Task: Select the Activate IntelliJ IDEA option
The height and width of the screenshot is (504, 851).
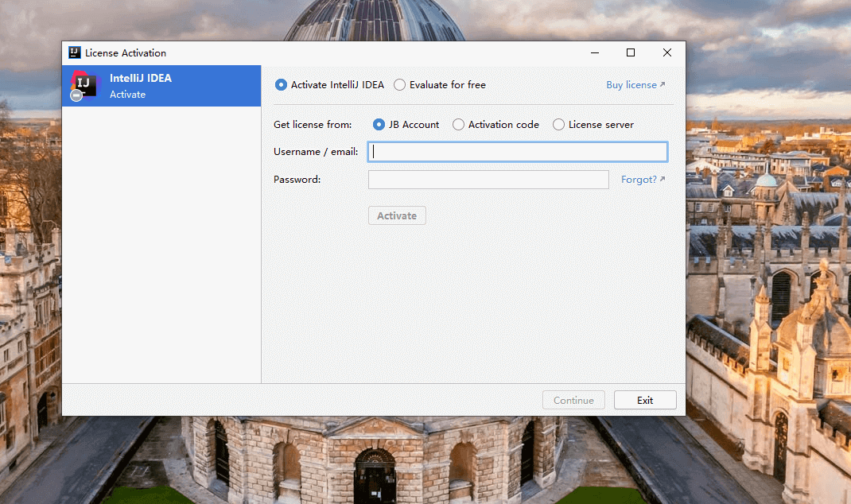Action: pyautogui.click(x=281, y=85)
